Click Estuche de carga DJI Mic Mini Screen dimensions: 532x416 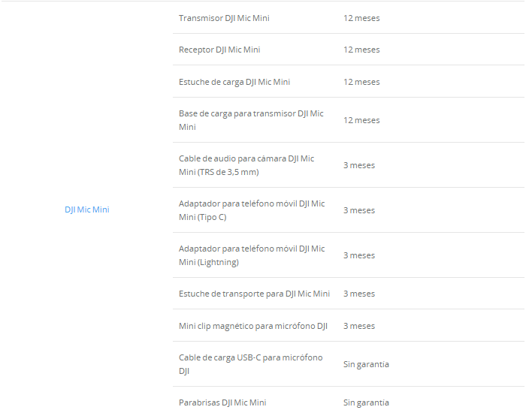234,82
